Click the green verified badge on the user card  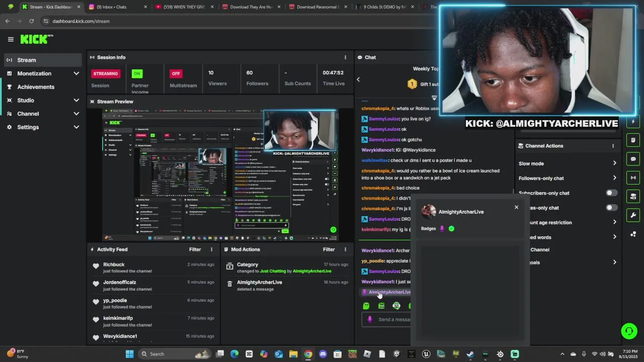(x=451, y=229)
